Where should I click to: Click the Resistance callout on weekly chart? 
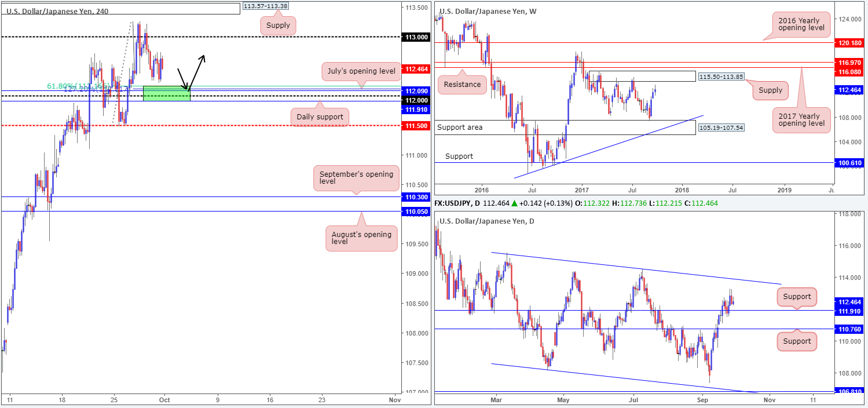coord(462,85)
